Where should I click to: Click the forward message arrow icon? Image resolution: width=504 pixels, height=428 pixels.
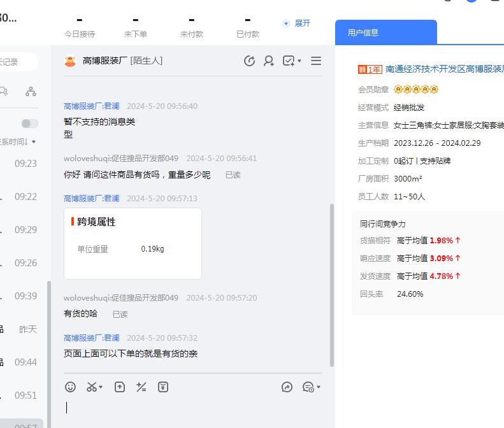pos(287,387)
